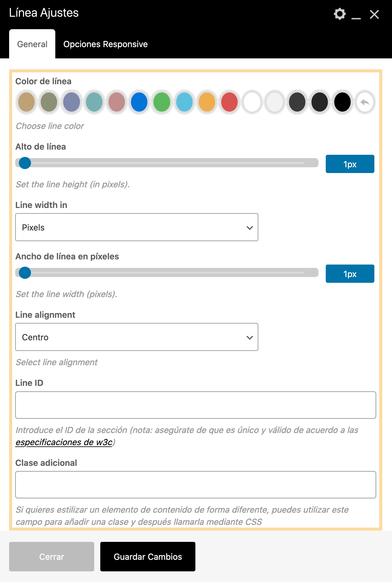Open the Opciones Responsive tab
Image resolution: width=392 pixels, height=582 pixels.
coord(105,44)
